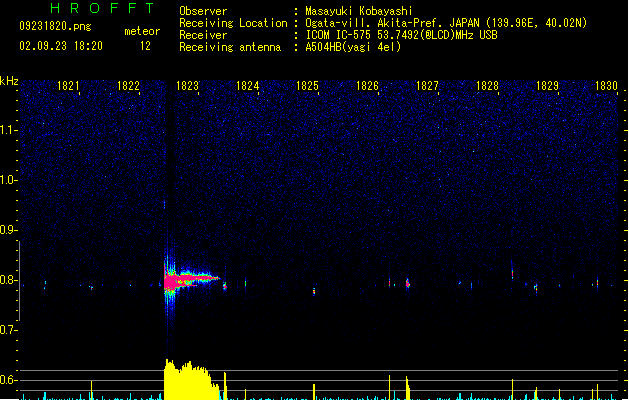The width and height of the screenshot is (629, 400).
Task: Select the Ogata-vill. Akita-Pref. JAPAN location text
Action: pyautogui.click(x=446, y=23)
